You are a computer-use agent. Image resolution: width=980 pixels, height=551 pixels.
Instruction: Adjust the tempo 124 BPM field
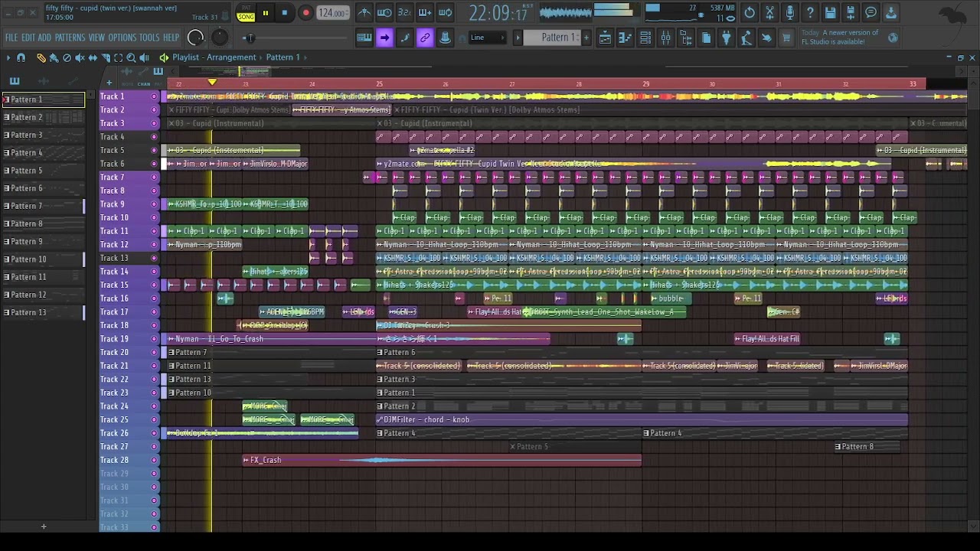coord(333,13)
